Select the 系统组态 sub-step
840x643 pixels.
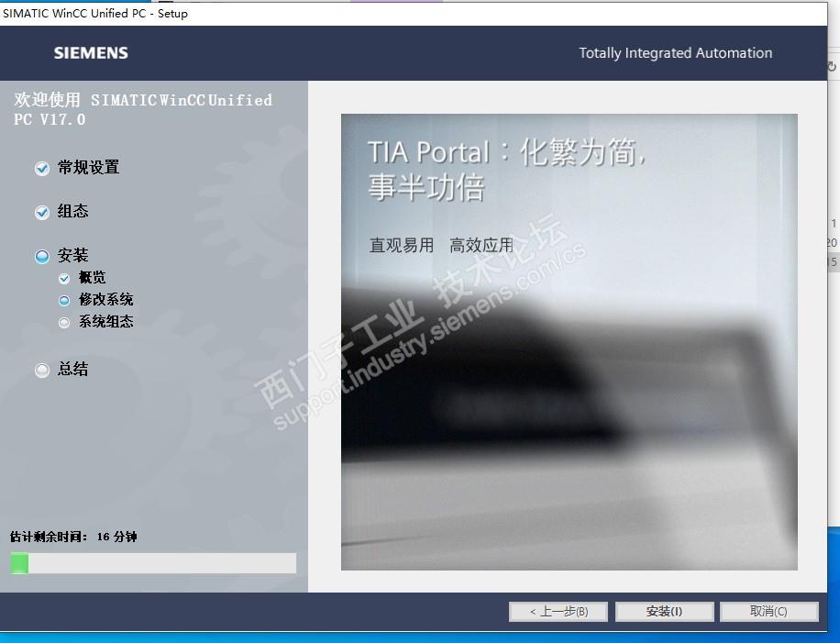[x=106, y=321]
